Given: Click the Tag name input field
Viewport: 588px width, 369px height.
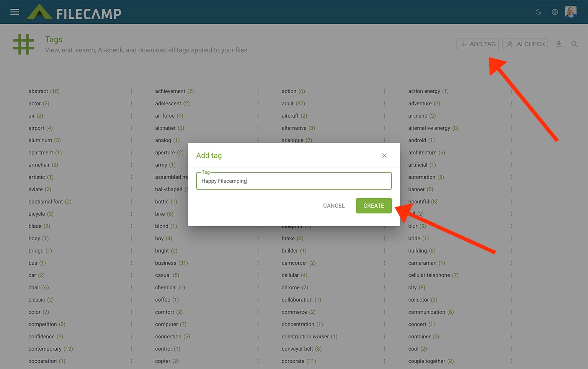Looking at the screenshot, I should coord(294,181).
